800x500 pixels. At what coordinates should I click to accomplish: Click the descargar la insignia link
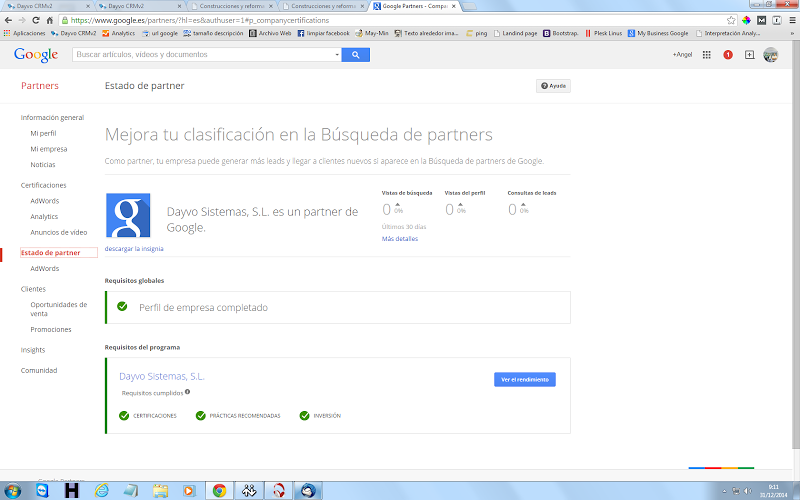click(x=134, y=249)
